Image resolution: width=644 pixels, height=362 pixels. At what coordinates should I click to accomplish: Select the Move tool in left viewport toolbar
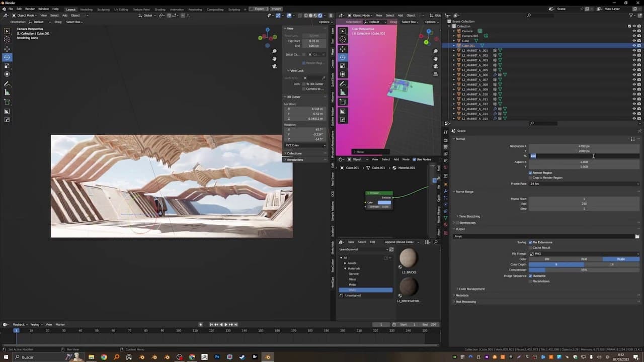(x=7, y=49)
